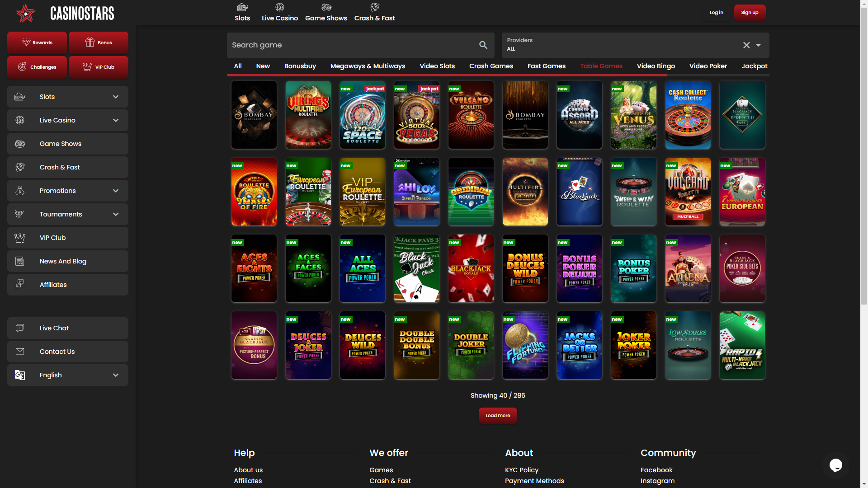The height and width of the screenshot is (488, 868).
Task: Expand the Providers dropdown arrow
Action: 759,45
